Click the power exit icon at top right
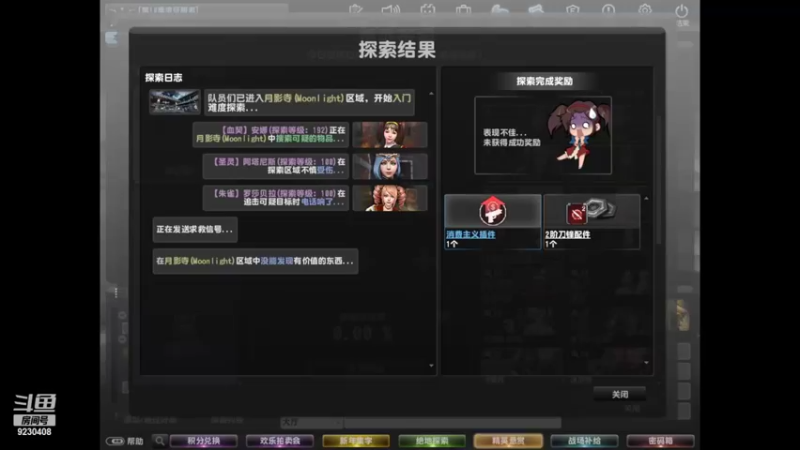800x450 pixels. pyautogui.click(x=682, y=12)
